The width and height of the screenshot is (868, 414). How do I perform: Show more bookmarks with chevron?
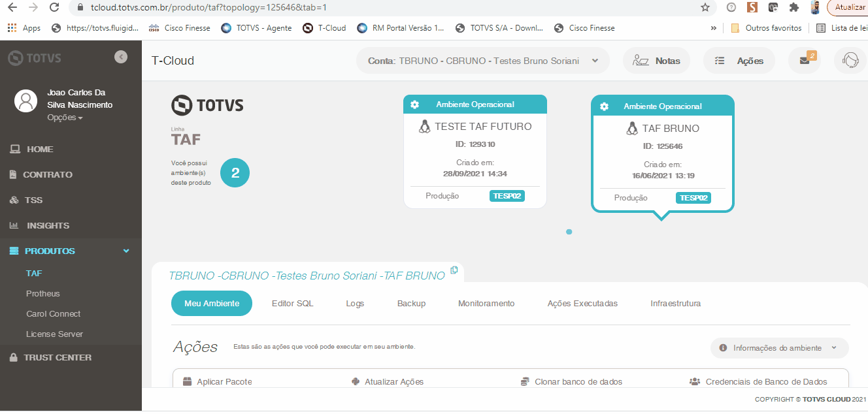coord(714,28)
